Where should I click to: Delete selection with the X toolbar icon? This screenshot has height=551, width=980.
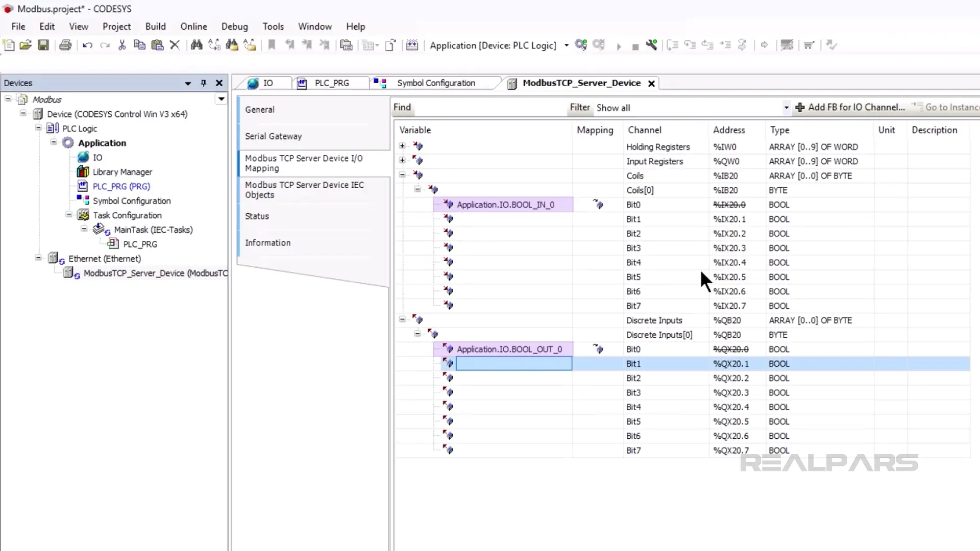(x=175, y=45)
